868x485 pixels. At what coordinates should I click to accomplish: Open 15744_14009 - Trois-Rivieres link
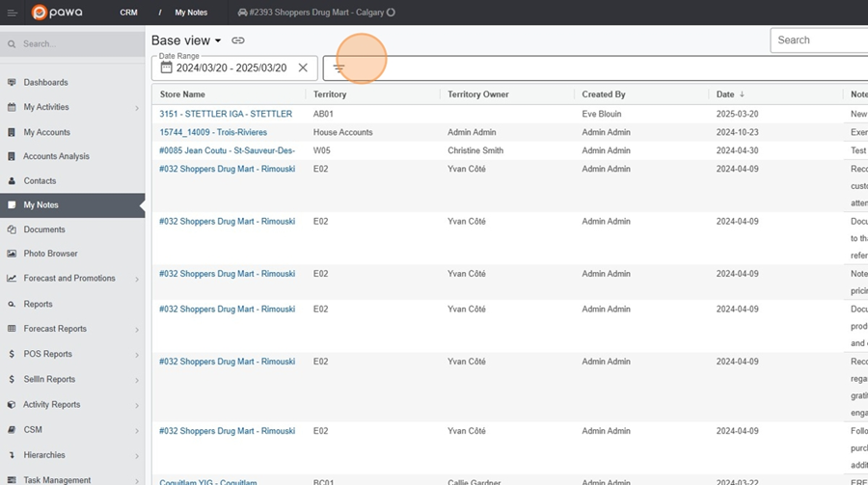click(x=213, y=132)
